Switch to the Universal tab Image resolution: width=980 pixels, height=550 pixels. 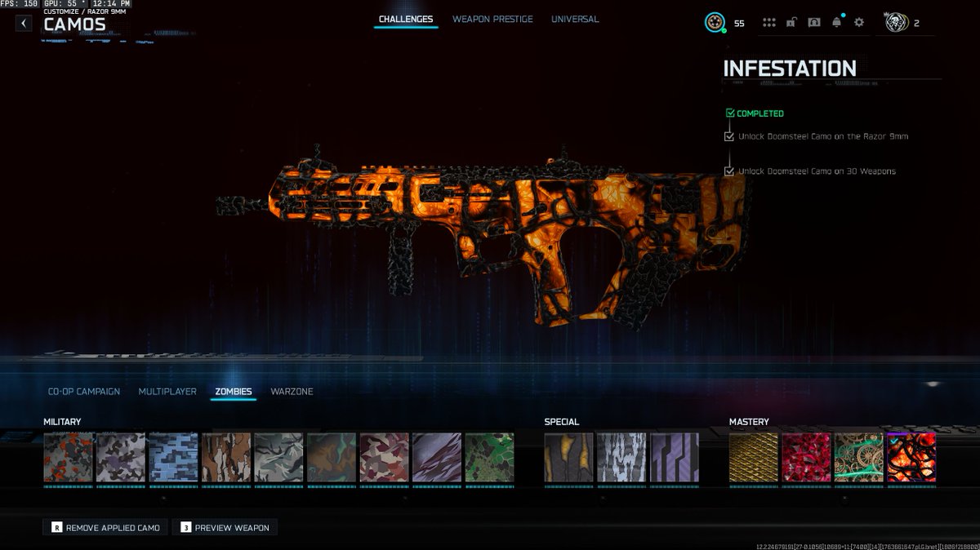tap(575, 20)
